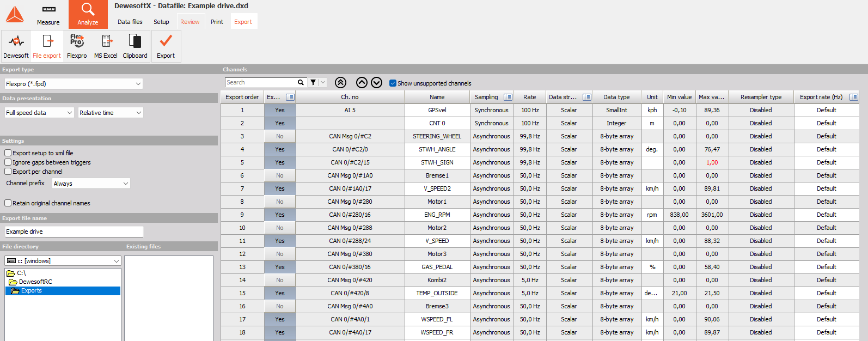
Task: Click the magnifier icon in the search box
Action: click(x=301, y=82)
